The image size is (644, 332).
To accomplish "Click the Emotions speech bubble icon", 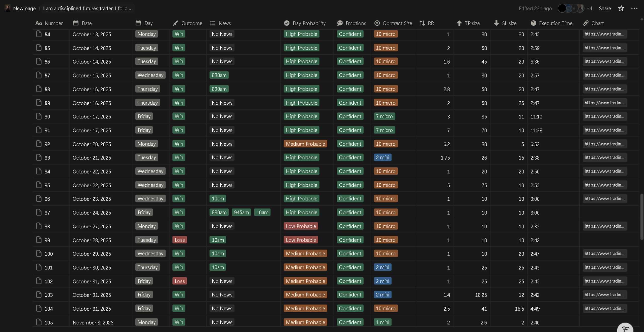I will 340,23.
